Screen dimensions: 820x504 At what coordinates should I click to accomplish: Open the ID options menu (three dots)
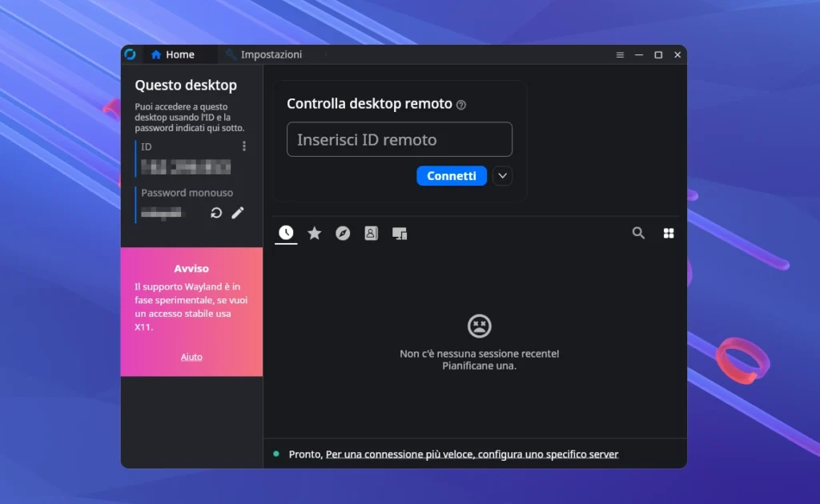point(243,146)
